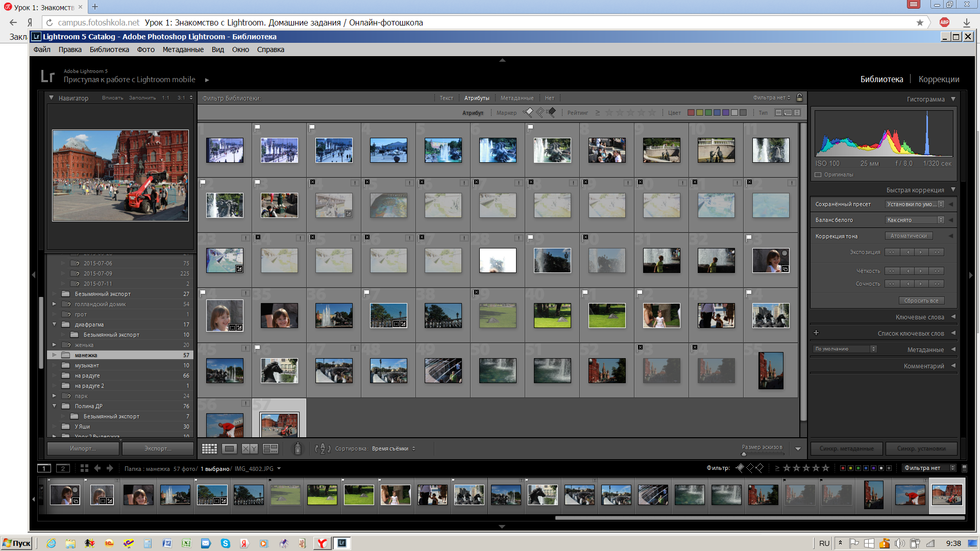Viewport: 980px width, 551px height.
Task: Reverse sort direction A-Z icon
Action: pos(323,448)
